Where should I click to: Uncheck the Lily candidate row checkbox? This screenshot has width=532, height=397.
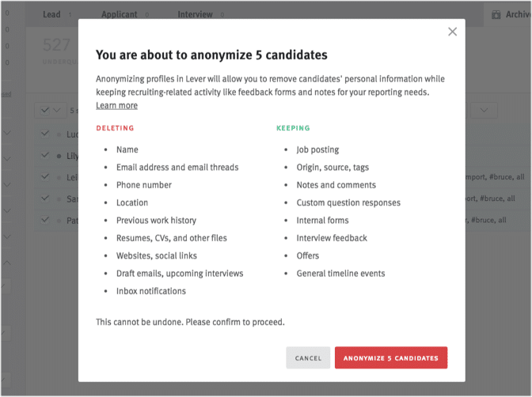point(45,155)
